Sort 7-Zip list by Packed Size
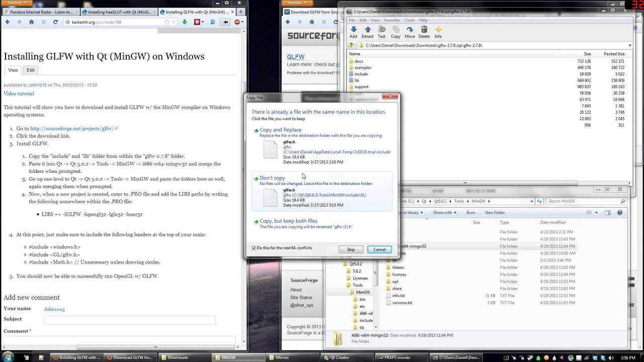This screenshot has width=644, height=362. pos(614,54)
